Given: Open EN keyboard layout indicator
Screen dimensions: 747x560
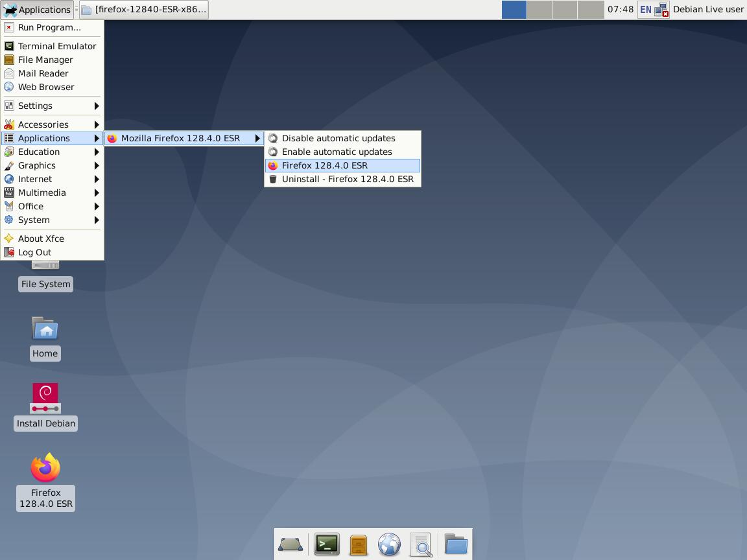Looking at the screenshot, I should click(x=646, y=10).
